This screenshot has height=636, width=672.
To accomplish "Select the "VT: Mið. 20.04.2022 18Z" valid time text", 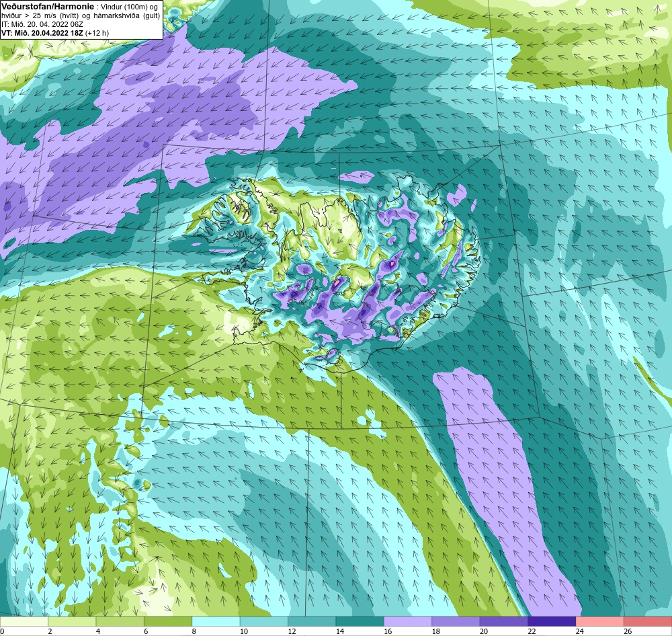I will (x=42, y=33).
